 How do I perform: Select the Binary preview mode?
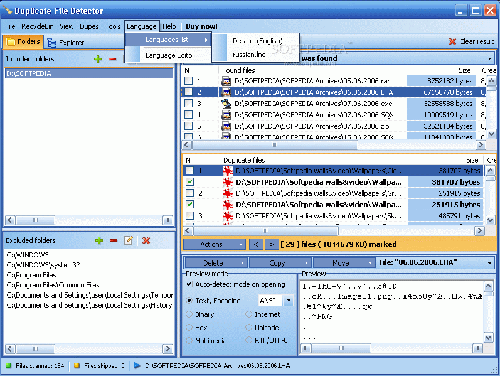click(189, 314)
